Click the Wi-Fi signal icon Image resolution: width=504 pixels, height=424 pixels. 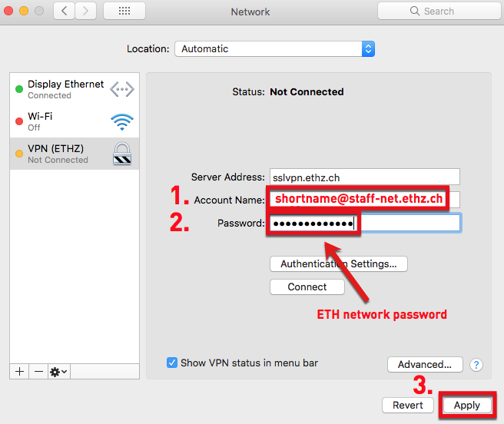(122, 122)
